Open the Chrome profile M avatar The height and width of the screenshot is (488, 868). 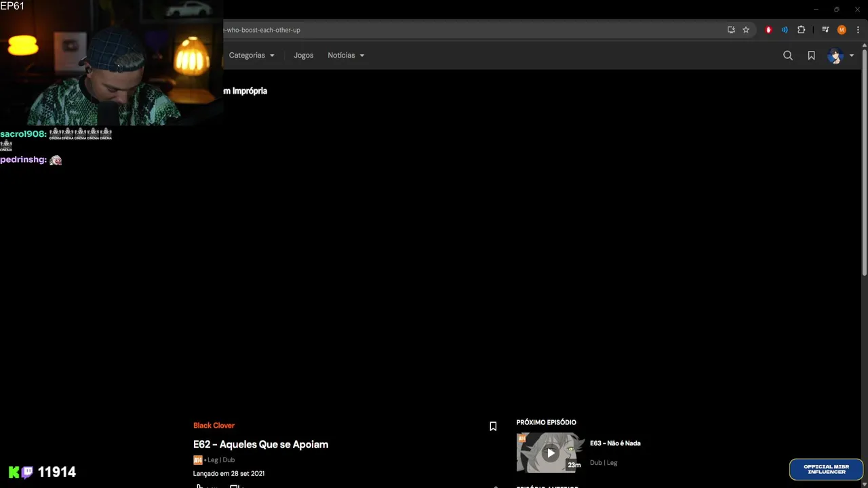tap(842, 30)
